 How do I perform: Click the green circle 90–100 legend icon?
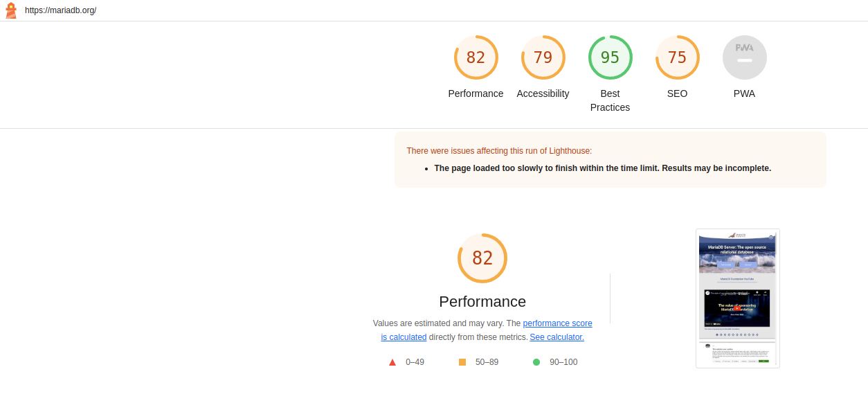tap(536, 362)
